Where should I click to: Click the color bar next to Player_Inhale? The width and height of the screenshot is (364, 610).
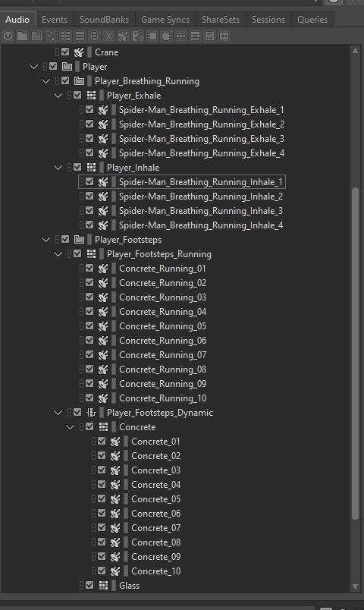click(102, 167)
